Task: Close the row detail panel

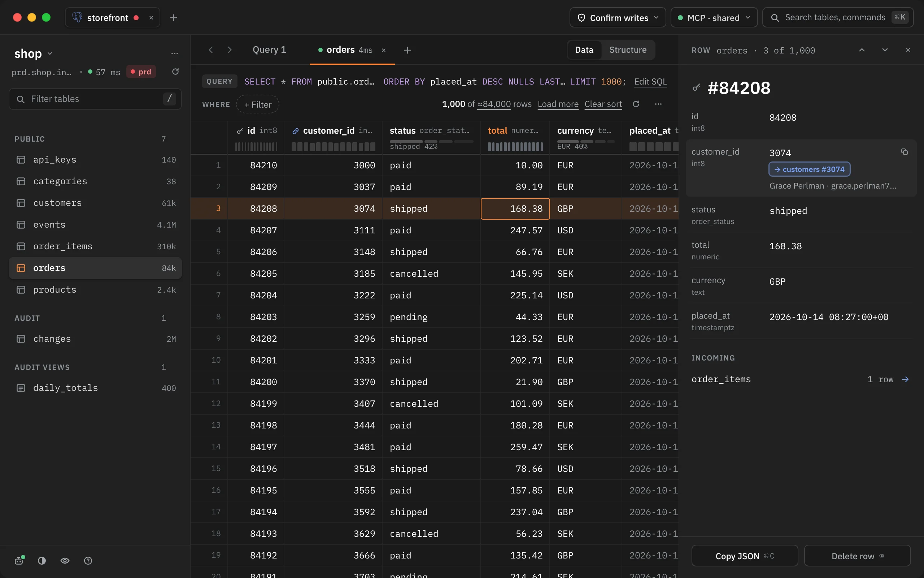Action: (x=908, y=50)
